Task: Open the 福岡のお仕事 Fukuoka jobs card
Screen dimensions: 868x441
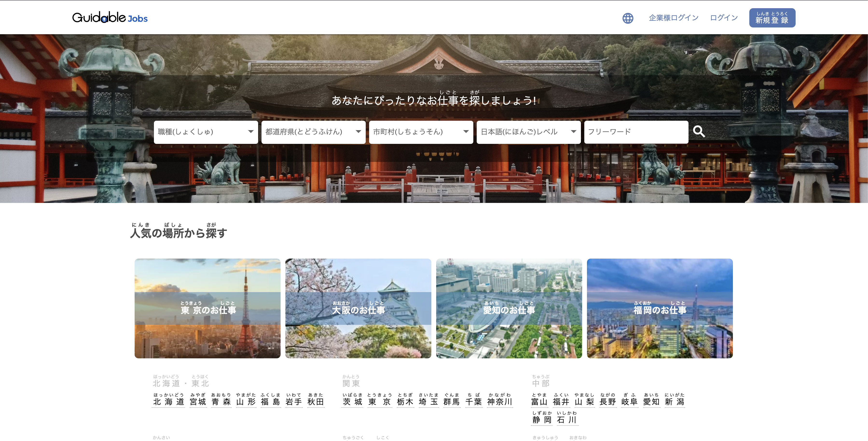Action: (x=660, y=308)
